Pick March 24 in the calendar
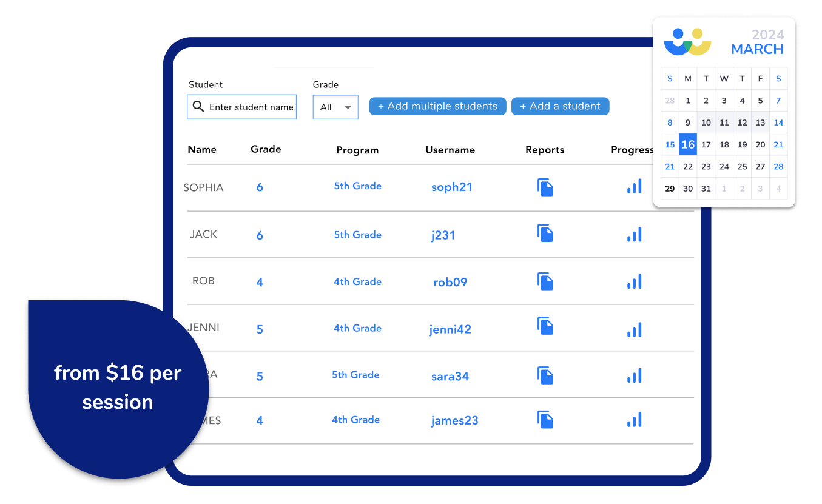Screen dimensions: 822x504 [724, 167]
